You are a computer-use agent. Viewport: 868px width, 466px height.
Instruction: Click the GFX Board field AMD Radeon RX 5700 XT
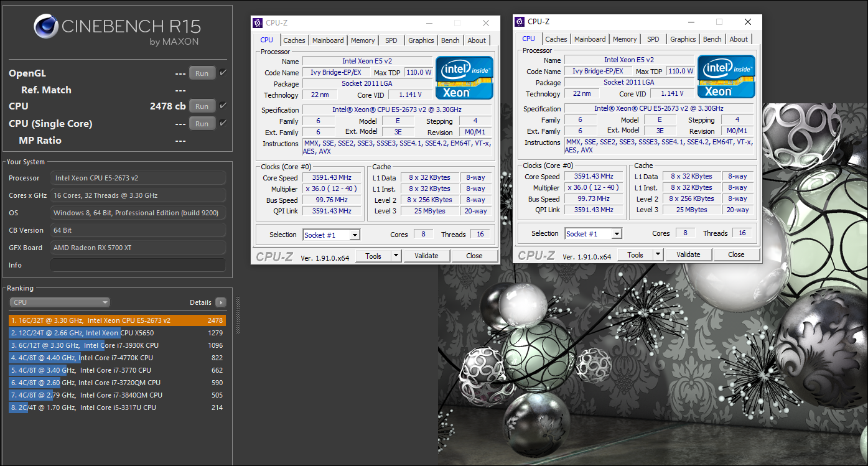[138, 248]
